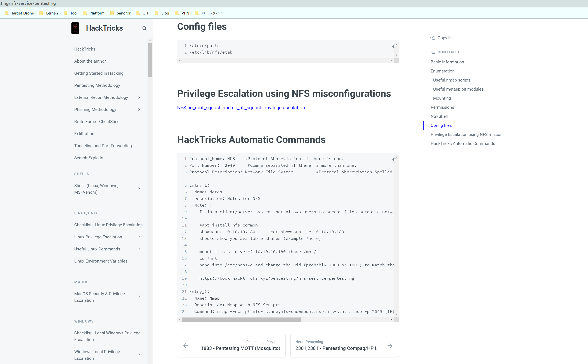The width and height of the screenshot is (588, 364).
Task: Open the パートタイム bookmark folder
Action: (x=209, y=13)
